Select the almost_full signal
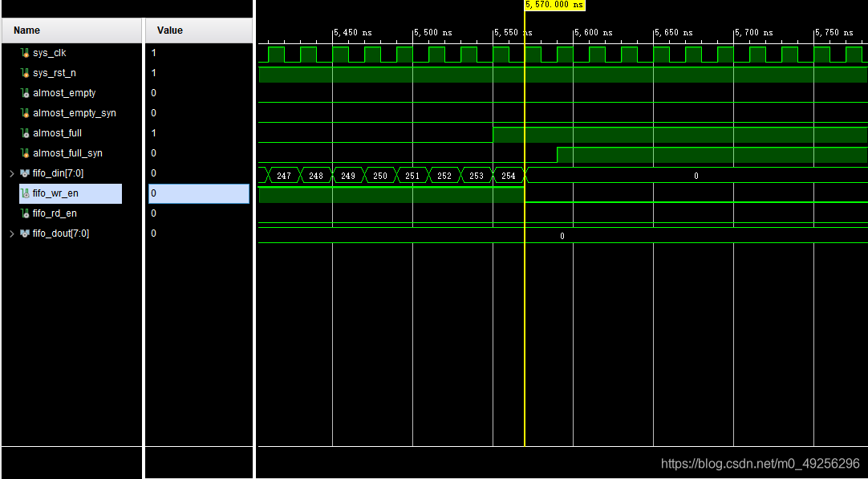868x479 pixels. coord(57,133)
